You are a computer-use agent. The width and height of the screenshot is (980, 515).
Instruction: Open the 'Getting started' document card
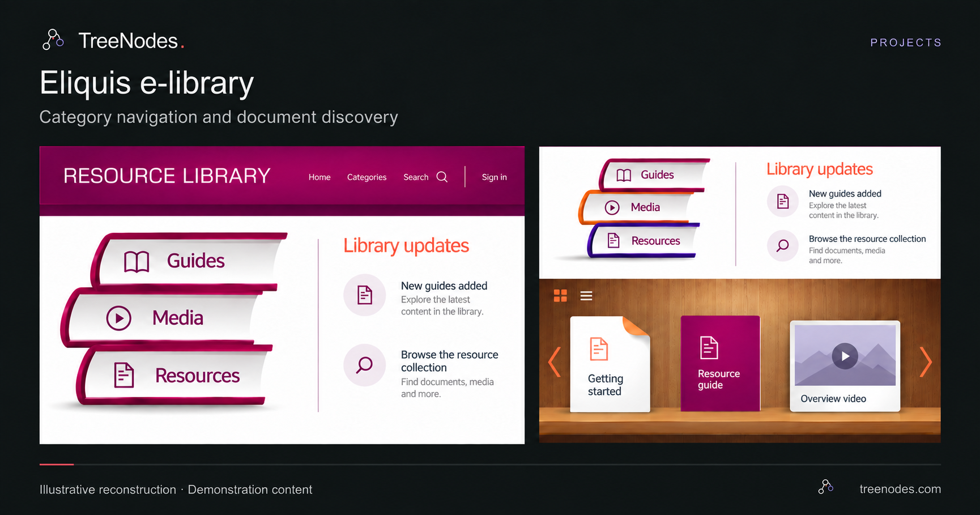pos(610,364)
